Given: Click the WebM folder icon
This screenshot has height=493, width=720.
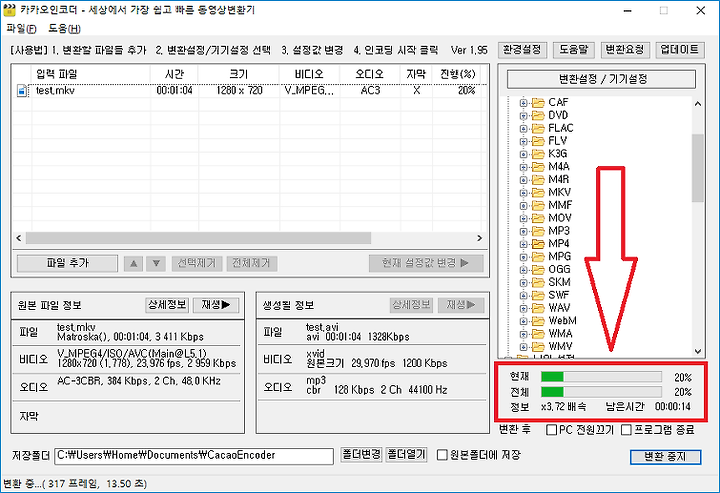Looking at the screenshot, I should [538, 321].
